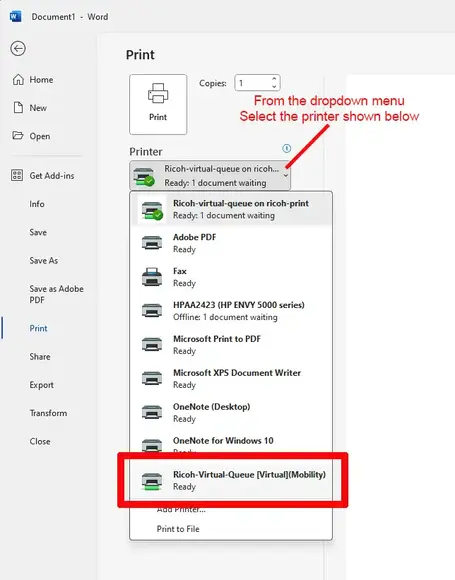455x580 pixels.
Task: Click the Home house icon
Action: [18, 79]
